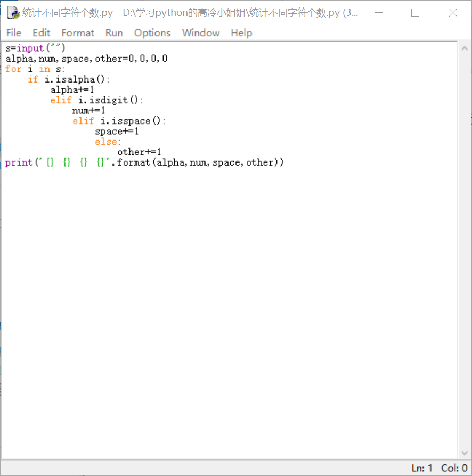The height and width of the screenshot is (476, 472).
Task: Click the 'Col: 0' status bar indicator
Action: coord(454,468)
